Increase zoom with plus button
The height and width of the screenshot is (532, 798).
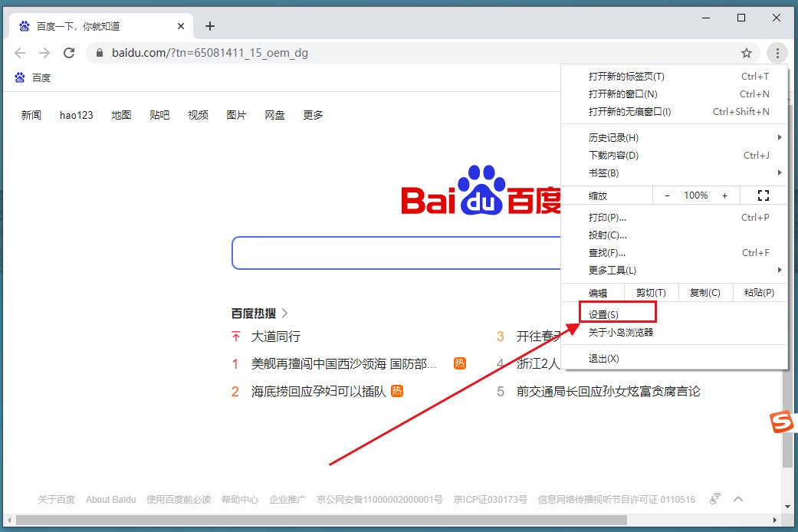724,195
